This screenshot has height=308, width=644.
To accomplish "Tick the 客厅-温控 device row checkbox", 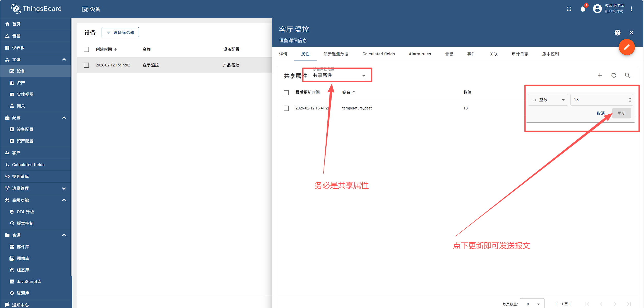I will pyautogui.click(x=86, y=65).
